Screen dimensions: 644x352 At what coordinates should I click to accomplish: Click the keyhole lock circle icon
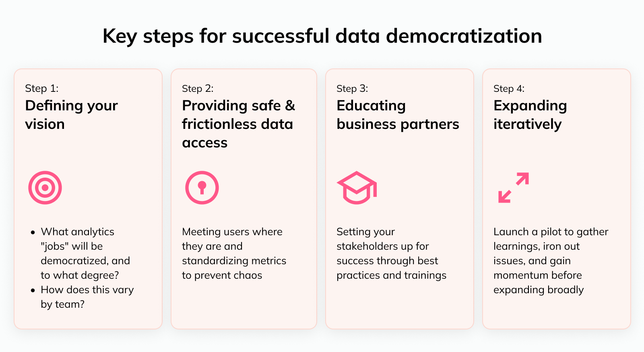202,188
